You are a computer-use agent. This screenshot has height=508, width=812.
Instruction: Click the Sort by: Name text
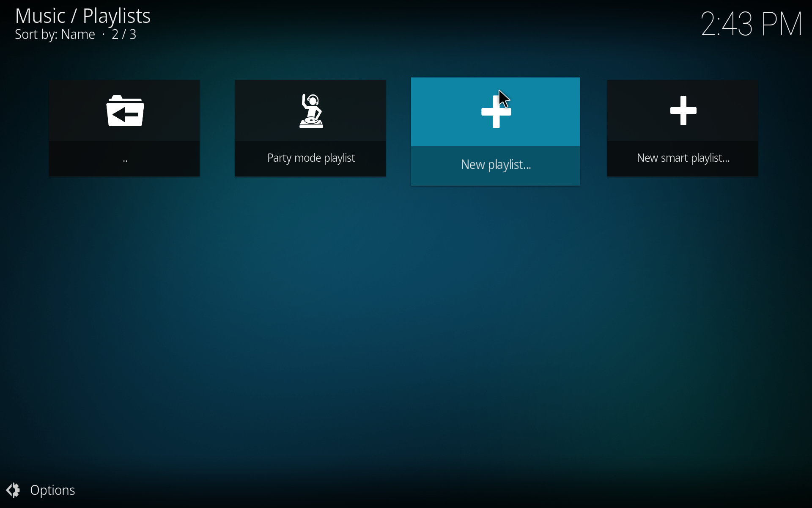pyautogui.click(x=55, y=35)
